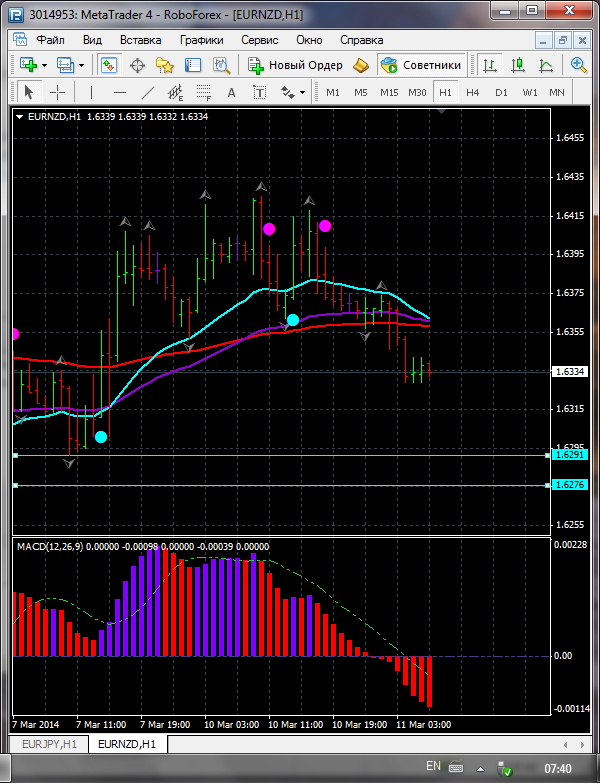This screenshot has height=784, width=600.
Task: Switch chart to bar chart style
Action: coord(490,65)
